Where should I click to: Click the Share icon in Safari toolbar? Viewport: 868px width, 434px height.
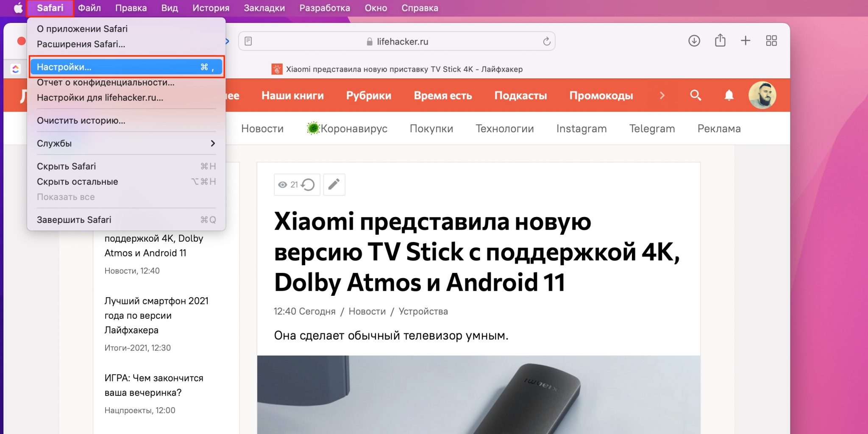pos(720,41)
